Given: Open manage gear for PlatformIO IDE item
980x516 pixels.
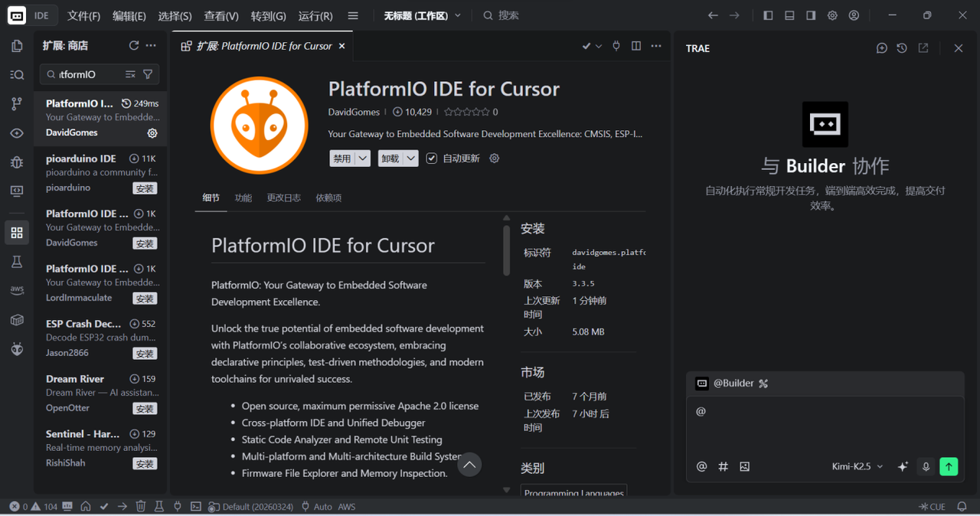Looking at the screenshot, I should (152, 133).
